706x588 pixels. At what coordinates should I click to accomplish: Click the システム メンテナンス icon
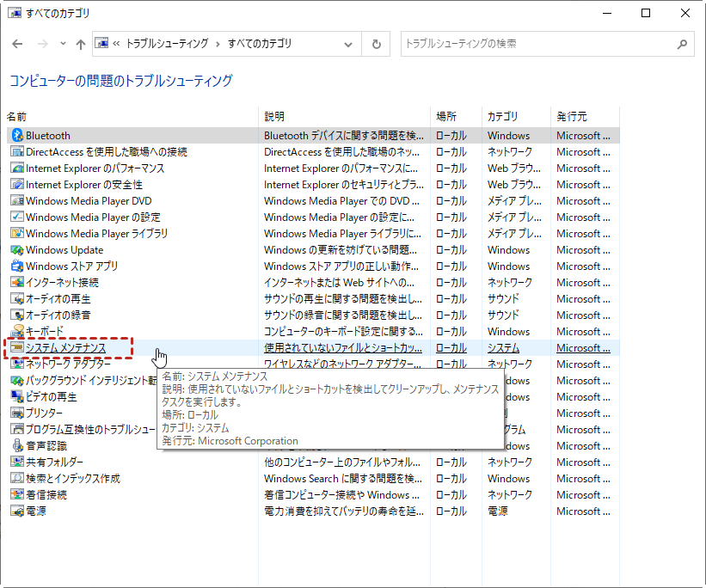pyautogui.click(x=17, y=347)
